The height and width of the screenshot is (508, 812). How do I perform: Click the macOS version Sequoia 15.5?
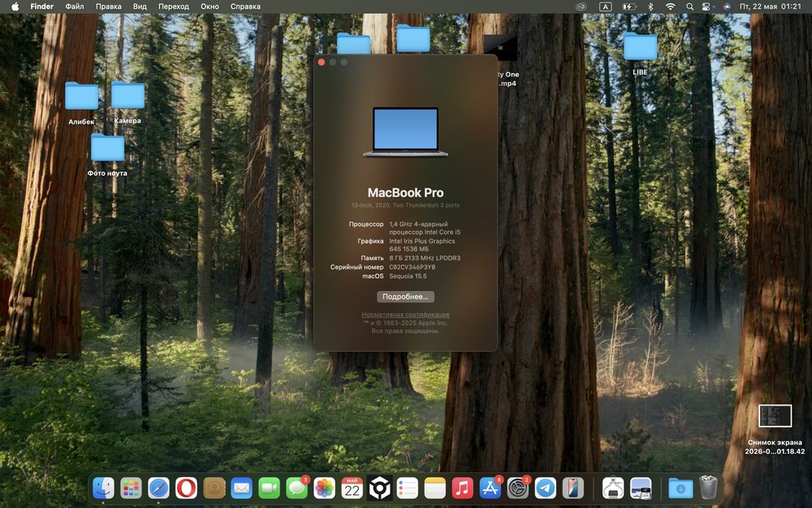pos(408,276)
